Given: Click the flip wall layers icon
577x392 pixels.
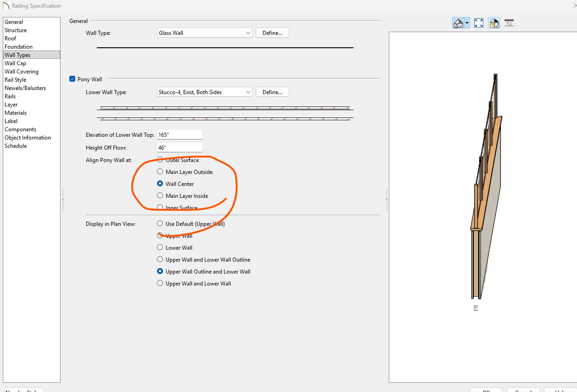Looking at the screenshot, I should [x=509, y=23].
